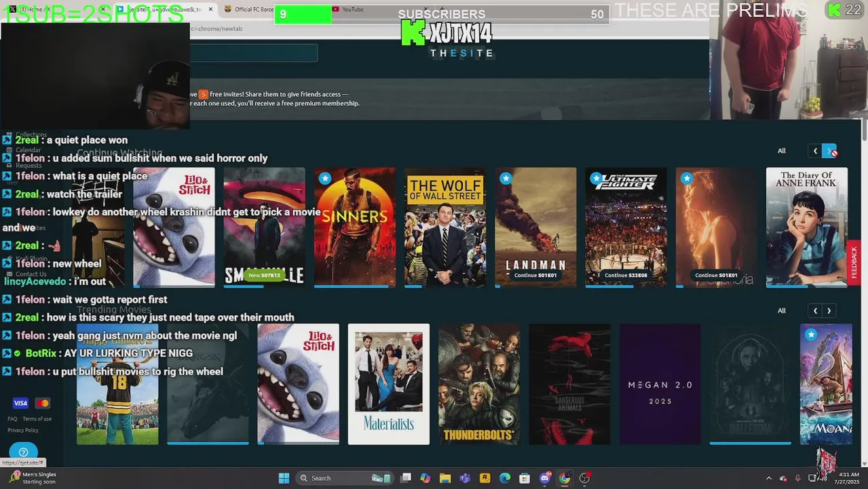The image size is (868, 489).
Task: Open the round black icon beside Chrome on the taskbar
Action: tap(585, 478)
